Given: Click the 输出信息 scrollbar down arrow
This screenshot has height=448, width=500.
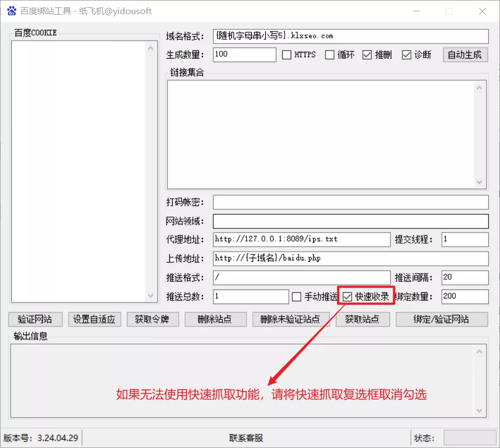Looking at the screenshot, I should point(479,411).
